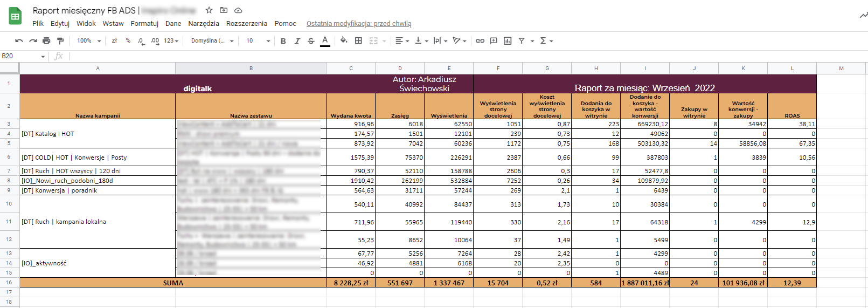Select the paint format tool

(x=60, y=41)
